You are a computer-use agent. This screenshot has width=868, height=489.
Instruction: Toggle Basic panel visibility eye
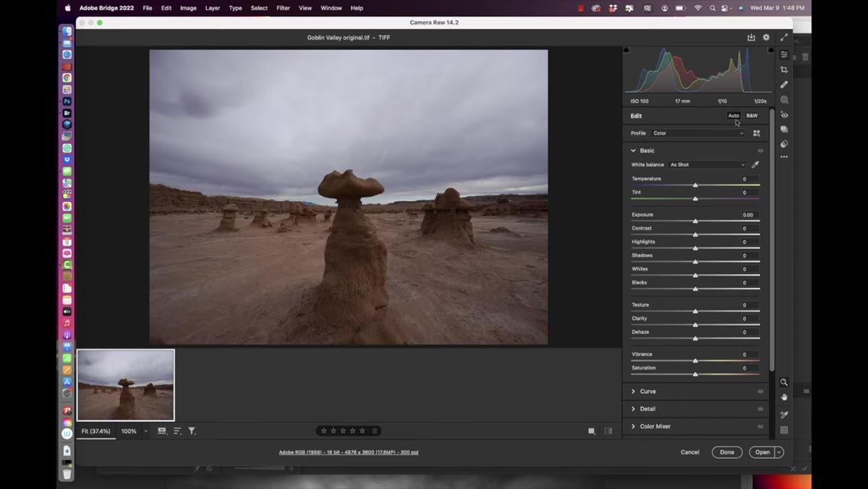760,150
